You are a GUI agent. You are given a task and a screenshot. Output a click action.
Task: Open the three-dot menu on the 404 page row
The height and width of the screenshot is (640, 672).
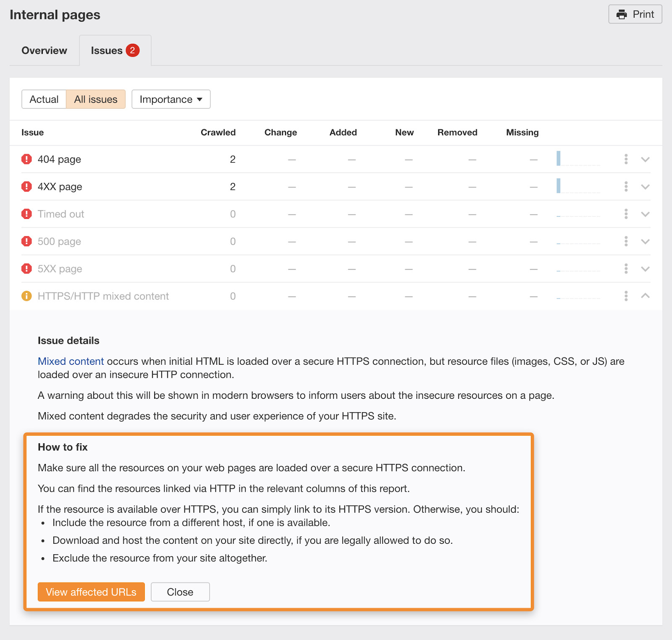(x=626, y=159)
